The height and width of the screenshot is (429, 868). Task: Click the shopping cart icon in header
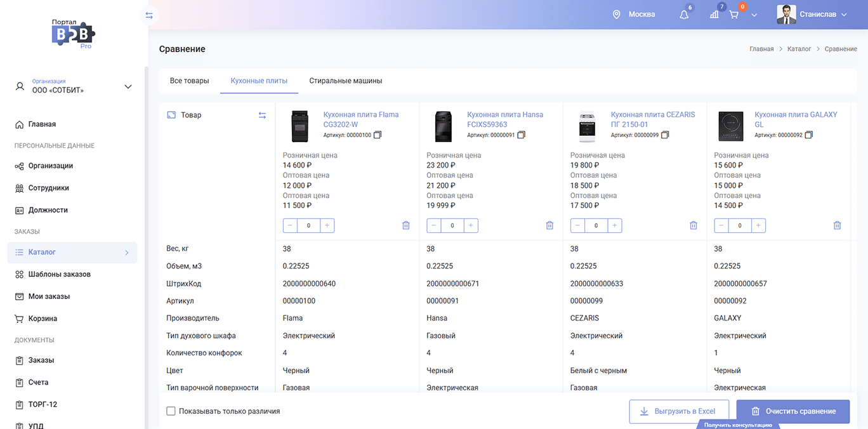point(734,15)
